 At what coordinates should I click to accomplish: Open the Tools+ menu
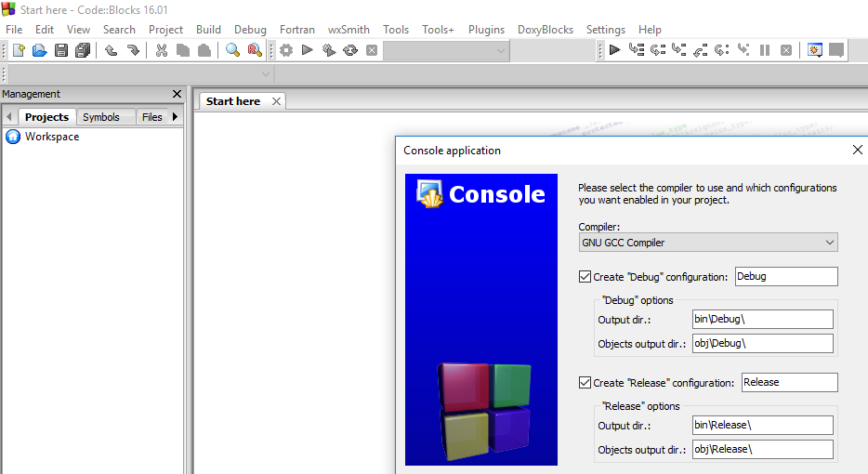(438, 30)
